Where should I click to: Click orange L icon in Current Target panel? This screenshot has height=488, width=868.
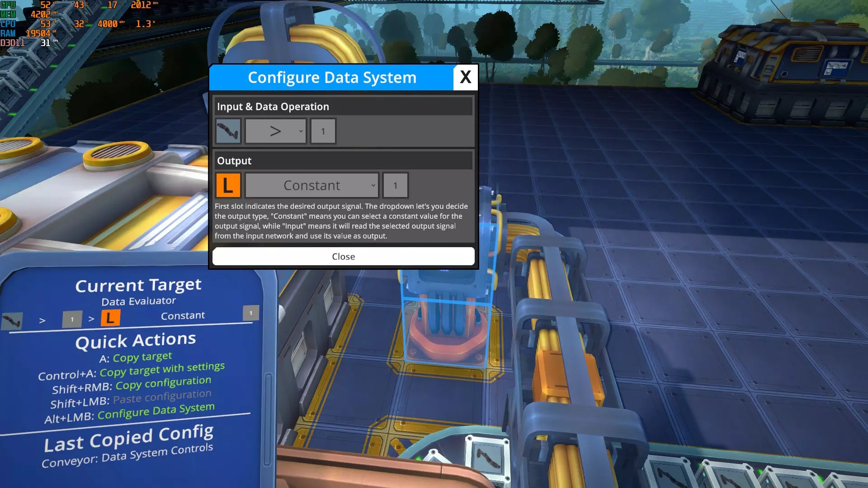[x=110, y=318]
